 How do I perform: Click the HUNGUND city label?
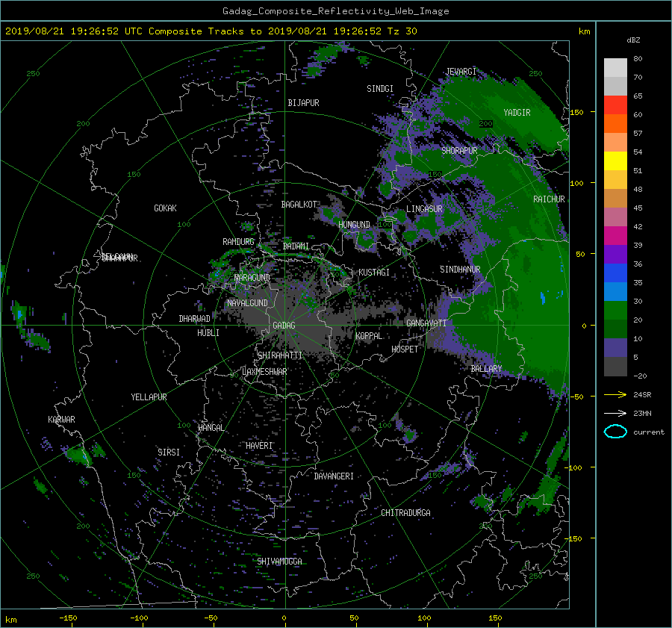point(354,225)
